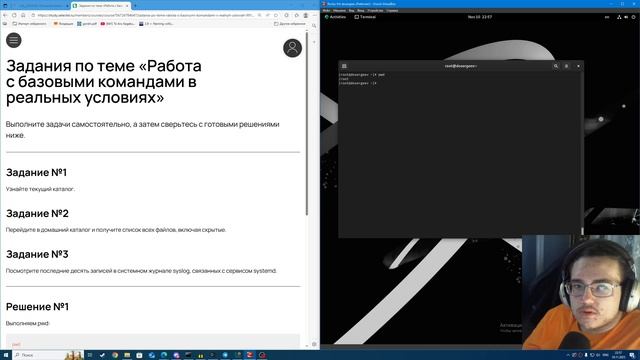Open Microsoft Edge from the taskbar

click(164, 355)
